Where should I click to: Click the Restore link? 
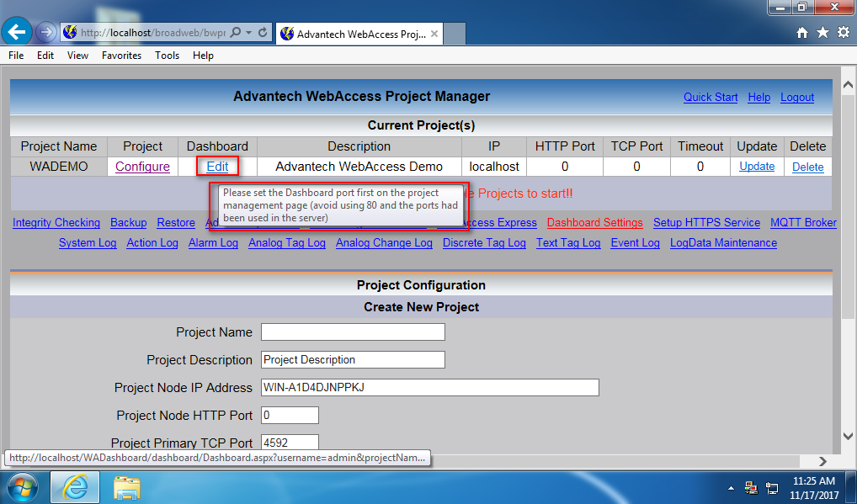click(x=176, y=223)
